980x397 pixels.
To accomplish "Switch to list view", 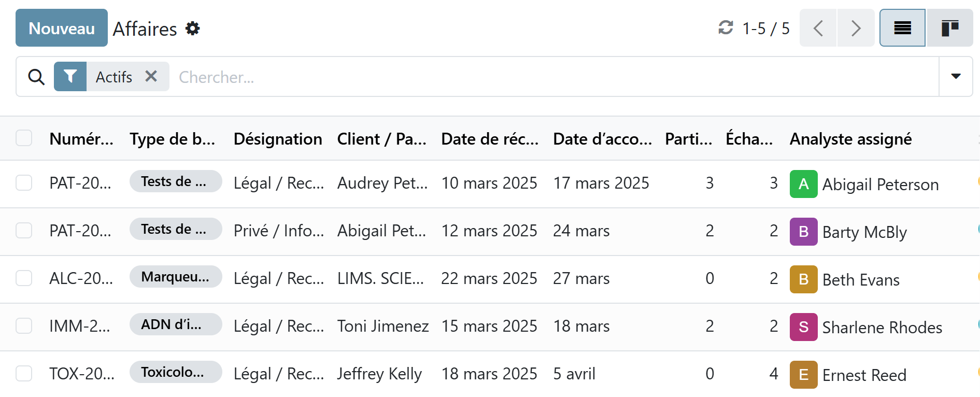I will tap(902, 28).
